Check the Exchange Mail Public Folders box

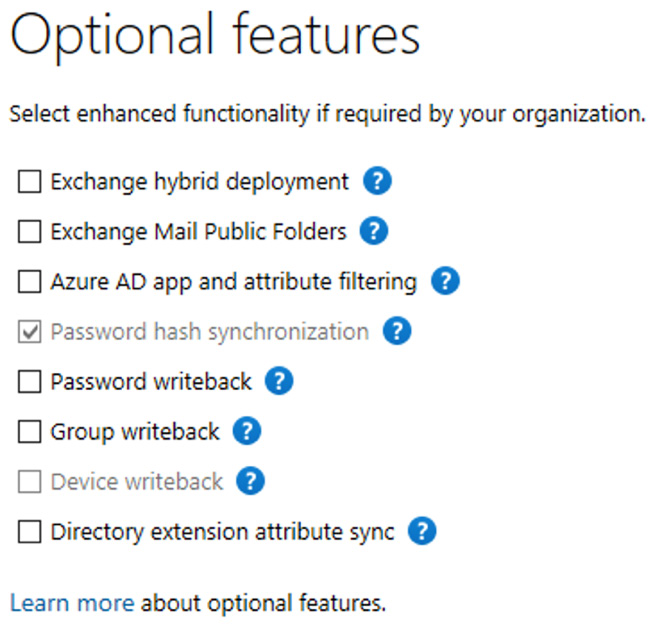click(x=30, y=232)
